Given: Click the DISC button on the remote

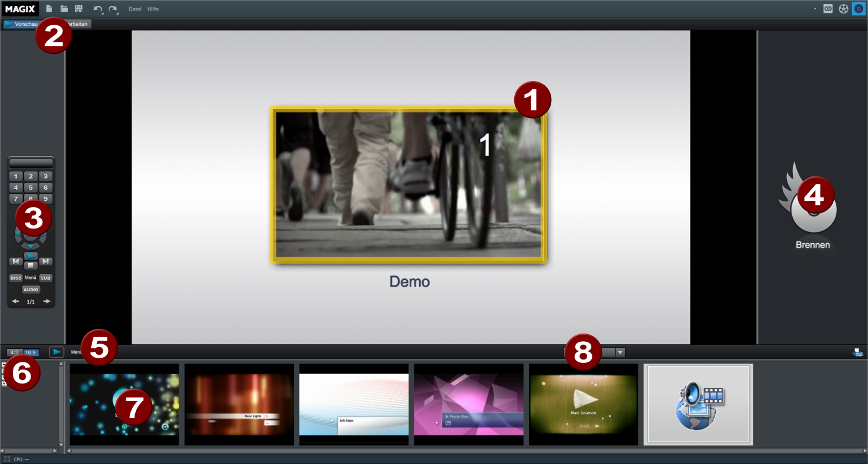Looking at the screenshot, I should (x=16, y=278).
